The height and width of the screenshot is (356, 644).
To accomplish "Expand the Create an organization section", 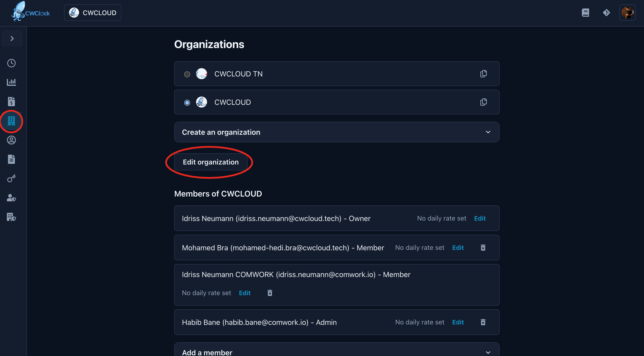I will [337, 132].
